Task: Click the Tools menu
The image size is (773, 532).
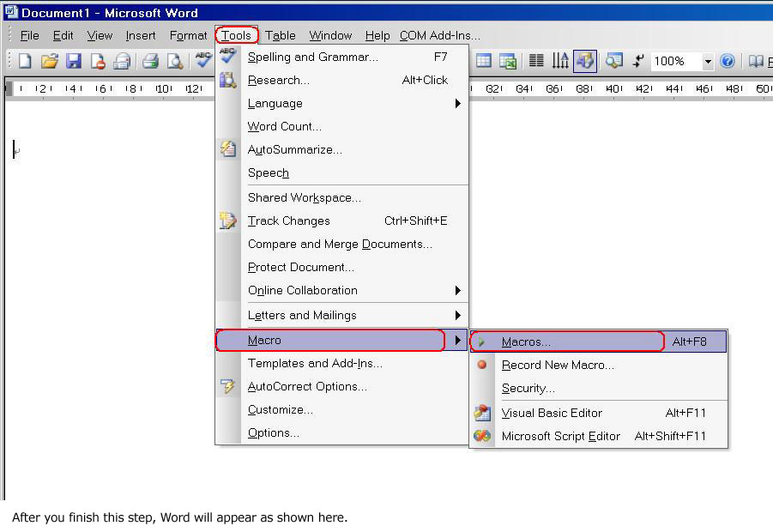Action: pyautogui.click(x=237, y=35)
